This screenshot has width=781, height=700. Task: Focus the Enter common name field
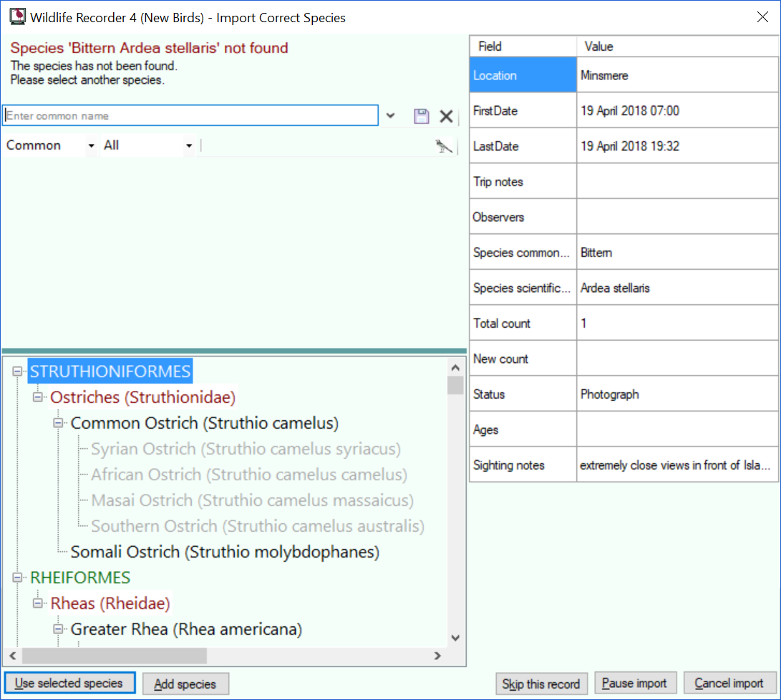tap(190, 115)
